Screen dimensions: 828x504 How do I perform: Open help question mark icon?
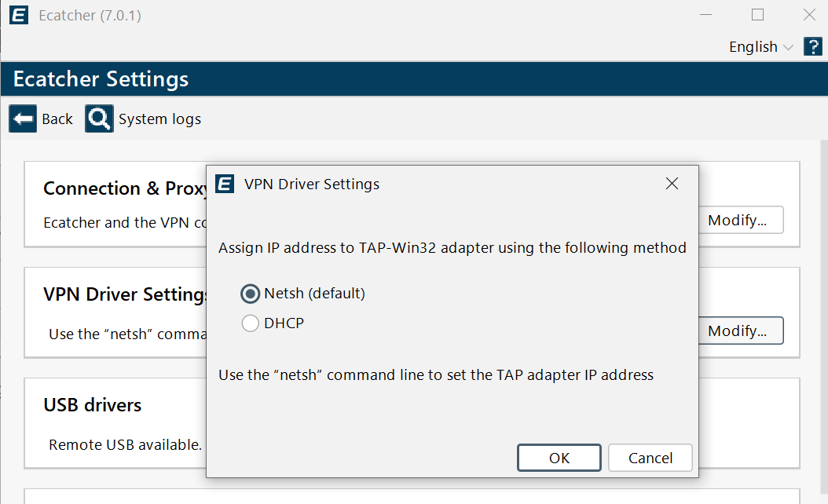pos(813,46)
